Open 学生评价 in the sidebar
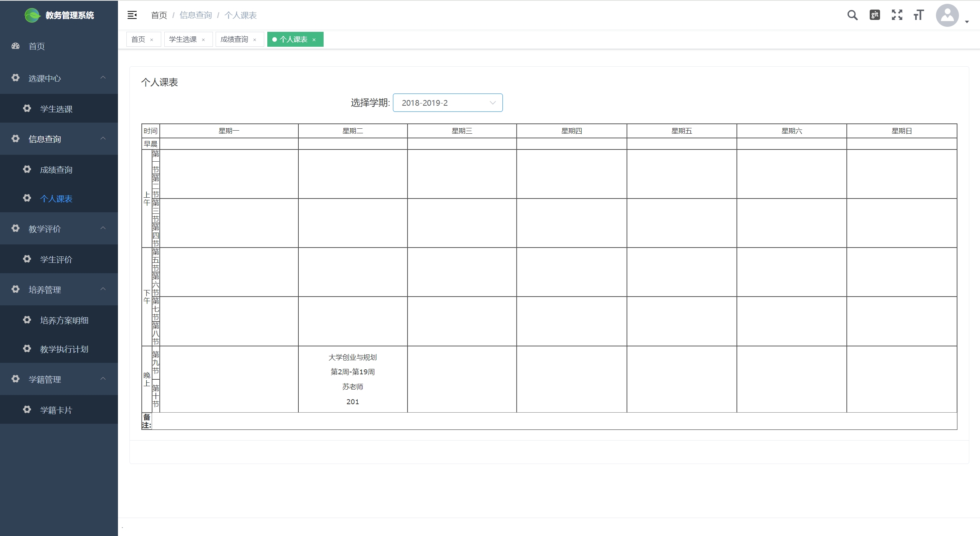The height and width of the screenshot is (536, 980). [56, 259]
